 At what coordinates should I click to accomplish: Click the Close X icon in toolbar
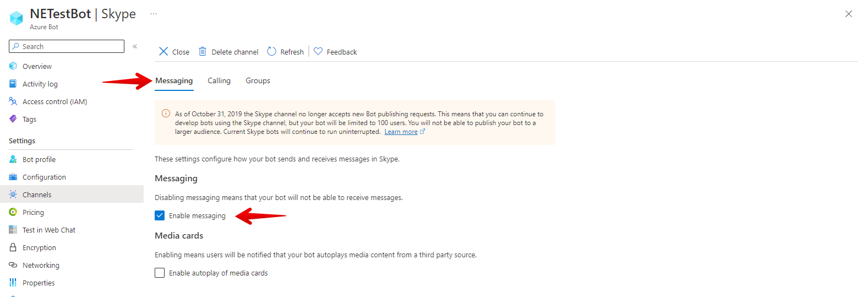[163, 51]
